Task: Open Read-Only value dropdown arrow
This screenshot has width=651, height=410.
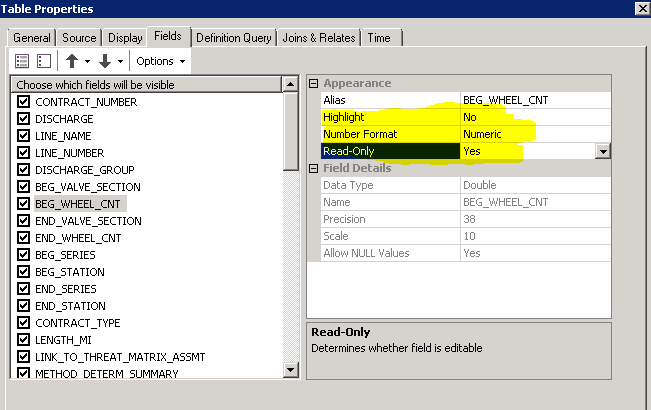Action: (x=603, y=151)
